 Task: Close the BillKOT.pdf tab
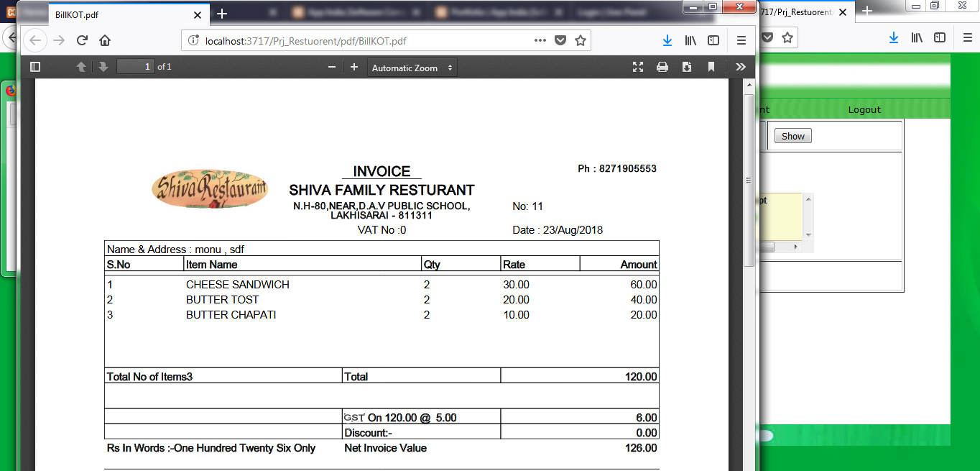tap(198, 14)
